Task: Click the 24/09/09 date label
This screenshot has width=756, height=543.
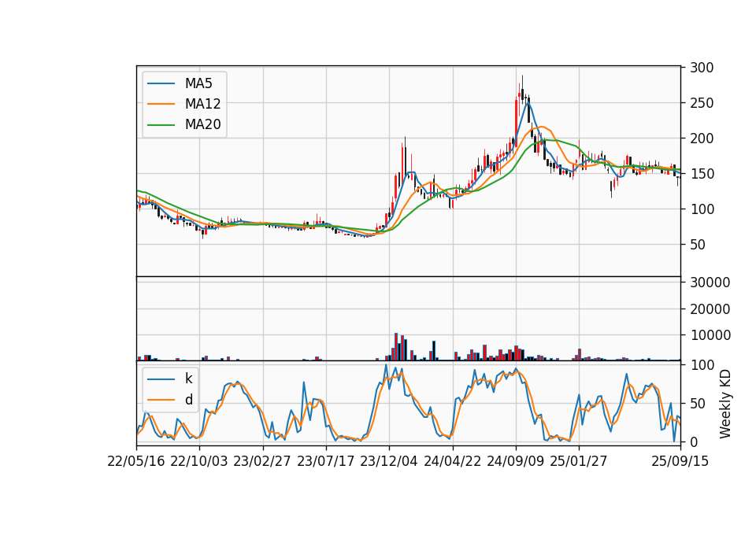Action: (515, 461)
